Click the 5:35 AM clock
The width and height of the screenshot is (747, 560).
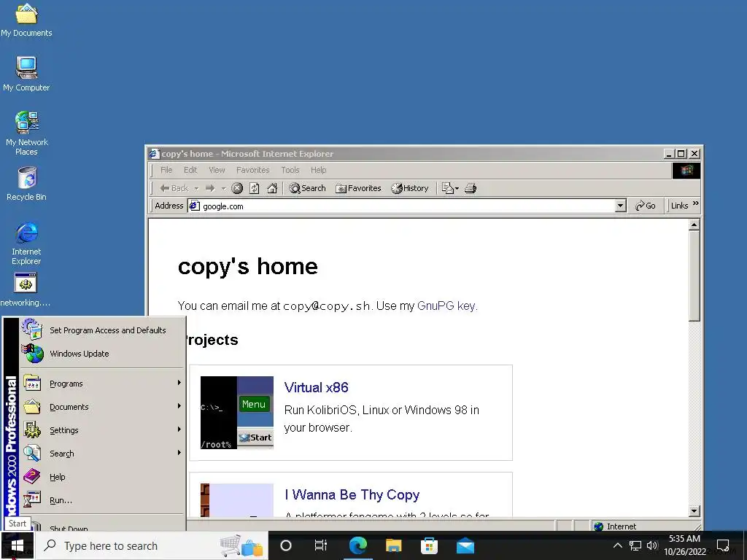tap(684, 539)
